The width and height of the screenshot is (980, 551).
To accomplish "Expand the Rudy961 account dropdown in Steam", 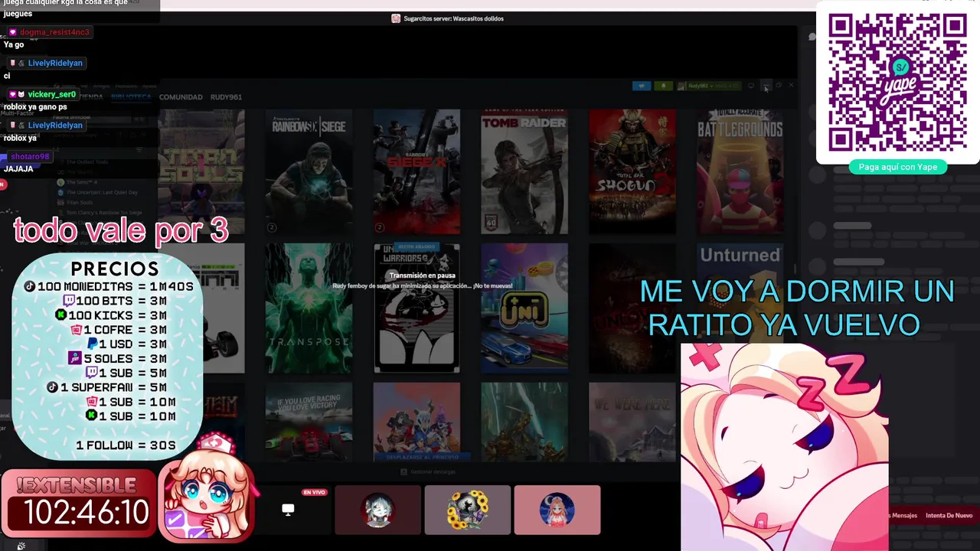I will [708, 86].
